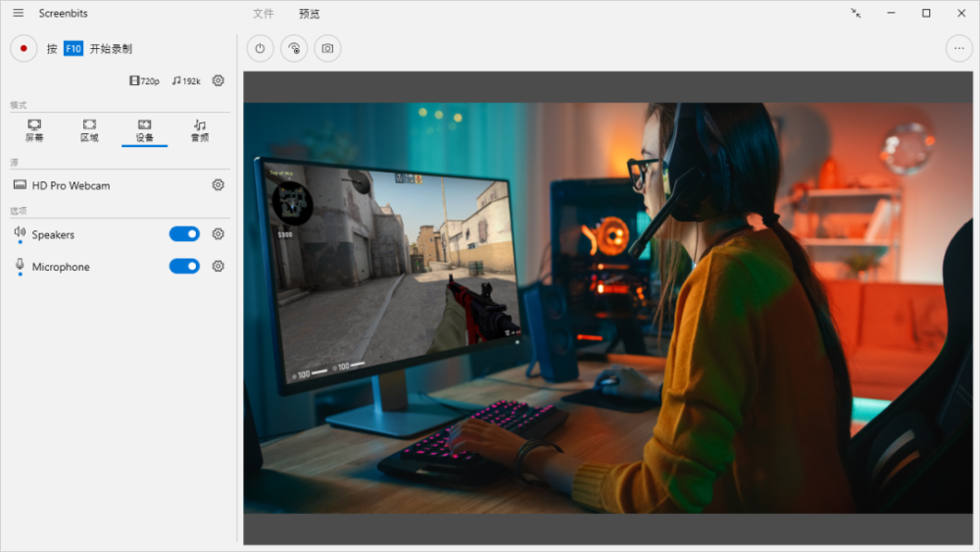Open the more options ellipsis button
980x552 pixels.
[x=958, y=48]
